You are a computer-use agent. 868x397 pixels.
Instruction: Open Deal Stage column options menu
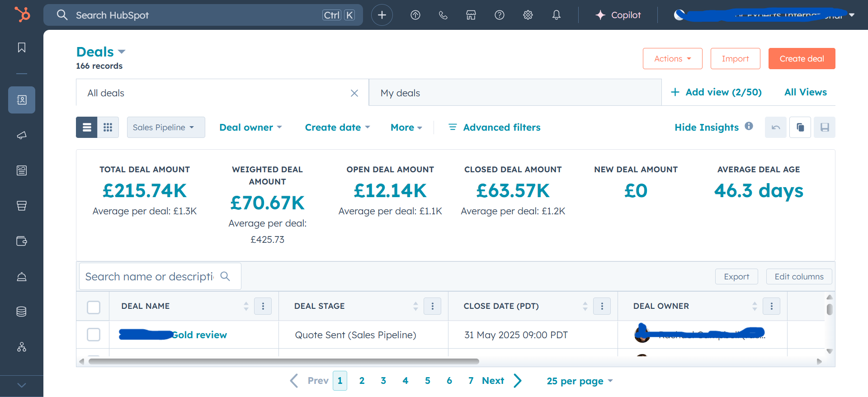[x=433, y=306]
